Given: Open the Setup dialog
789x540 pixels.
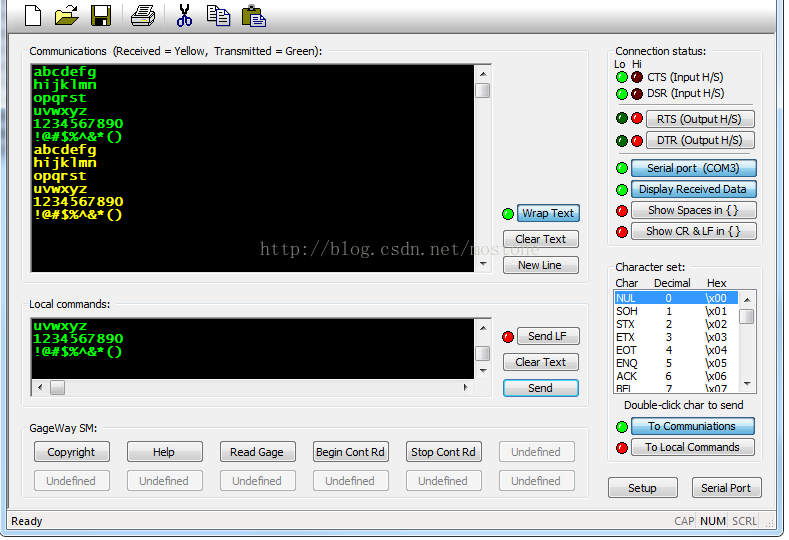Looking at the screenshot, I should [x=643, y=488].
